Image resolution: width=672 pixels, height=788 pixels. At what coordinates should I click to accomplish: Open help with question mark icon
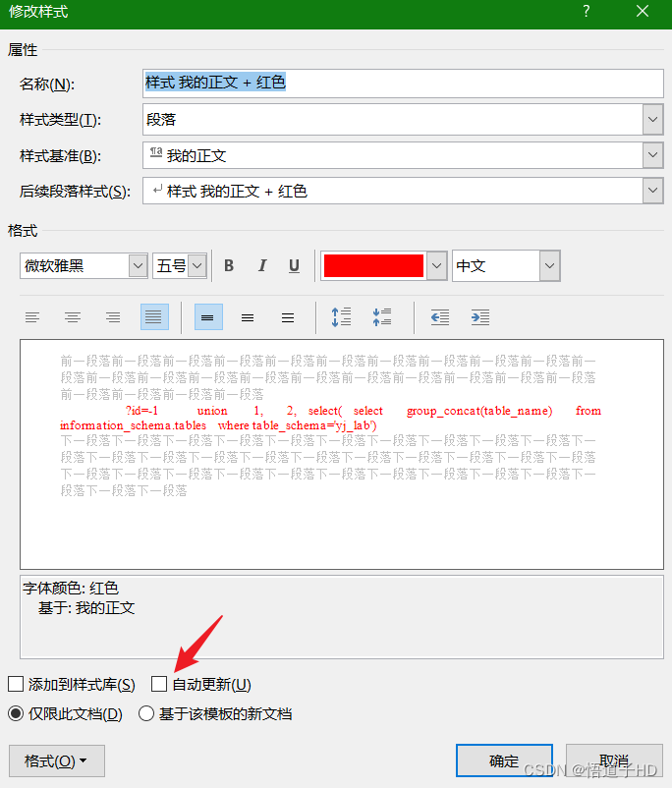click(x=587, y=11)
